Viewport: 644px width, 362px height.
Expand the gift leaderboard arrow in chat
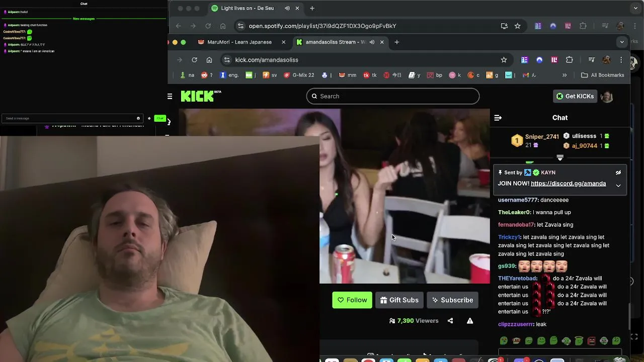(560, 158)
